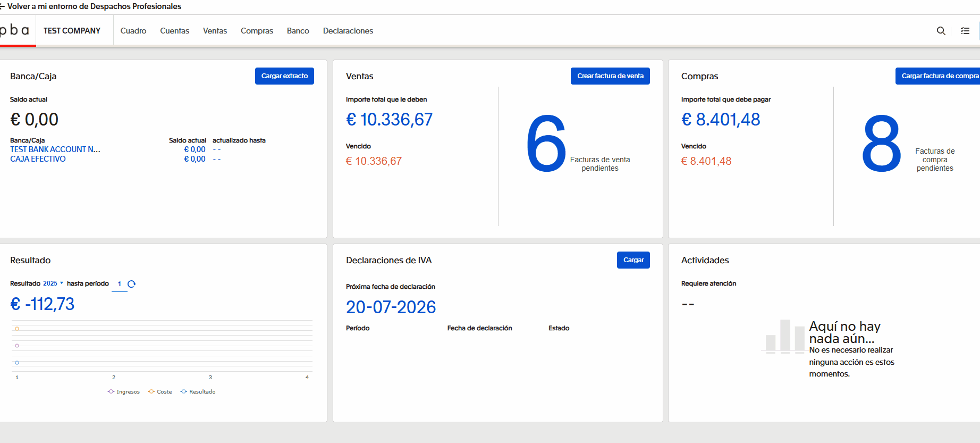Click Cargar extracto button
Viewport: 980px width, 443px height.
pyautogui.click(x=284, y=76)
